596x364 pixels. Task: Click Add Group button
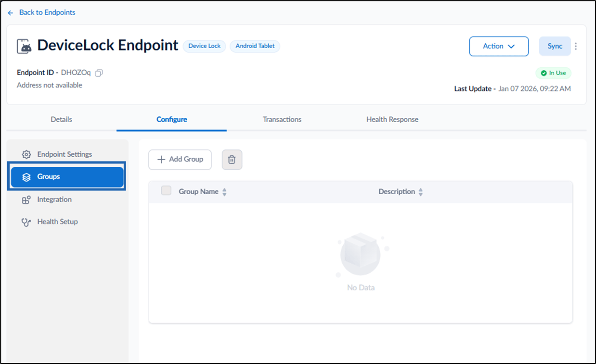point(180,160)
